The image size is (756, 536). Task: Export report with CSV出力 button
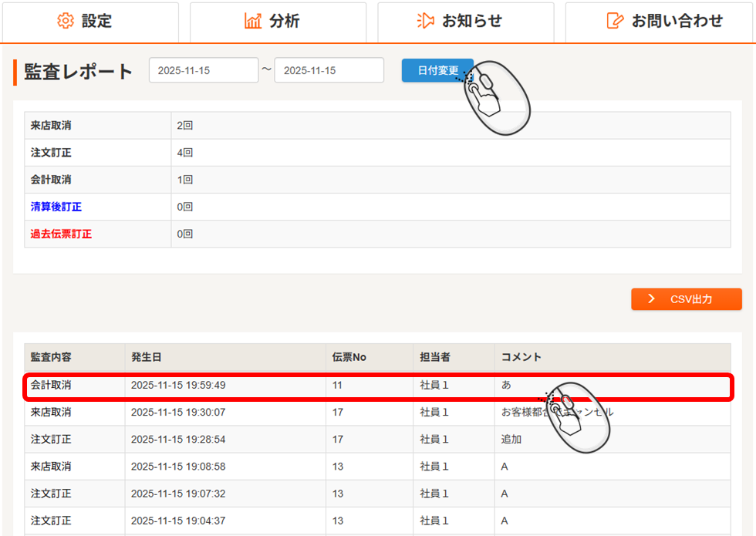pos(686,299)
